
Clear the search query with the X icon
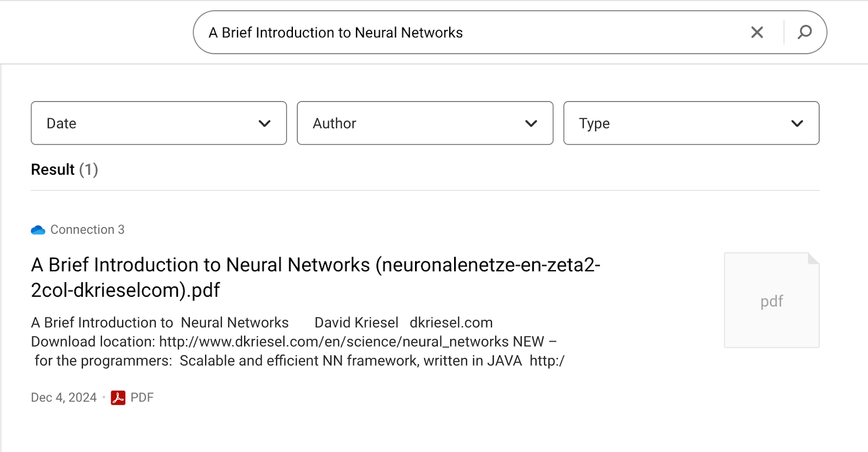757,33
